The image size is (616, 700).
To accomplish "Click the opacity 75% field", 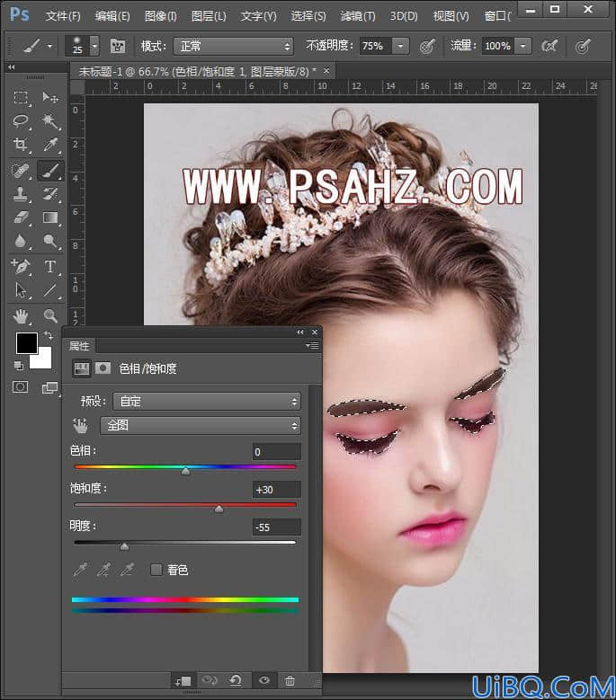I will point(375,46).
